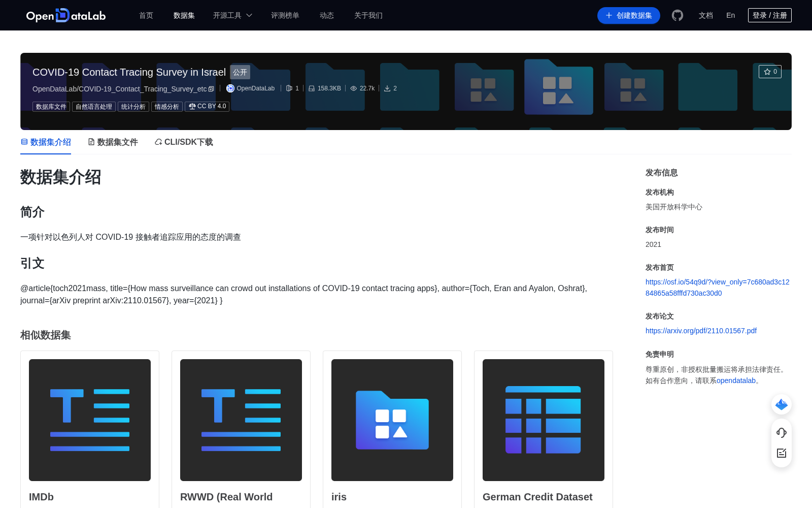
Task: Click the downloads count icon
Action: tap(387, 88)
